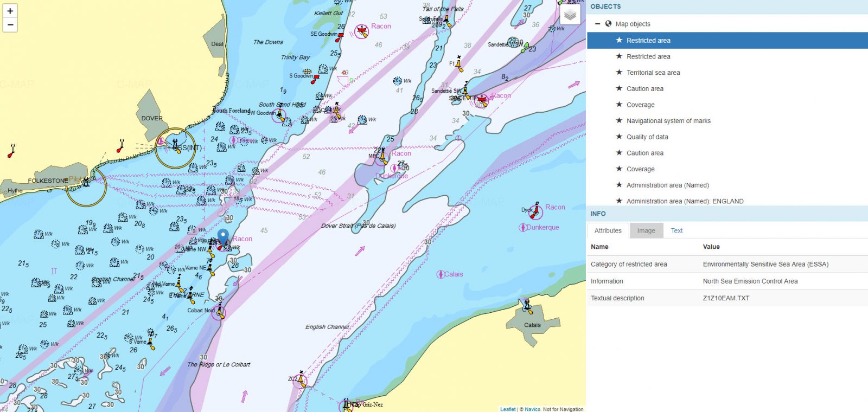Zoom out of the map

(10, 25)
